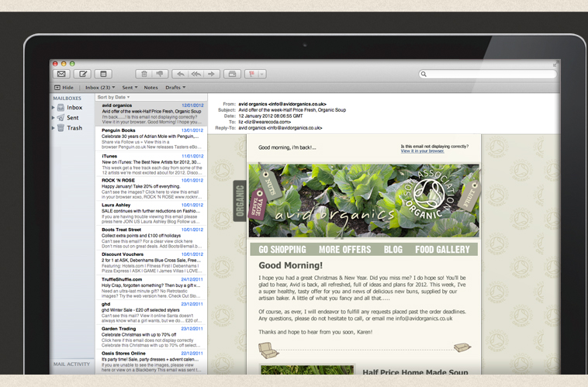The width and height of the screenshot is (588, 387).
Task: Click the Get Mail envelope icon
Action: (61, 74)
